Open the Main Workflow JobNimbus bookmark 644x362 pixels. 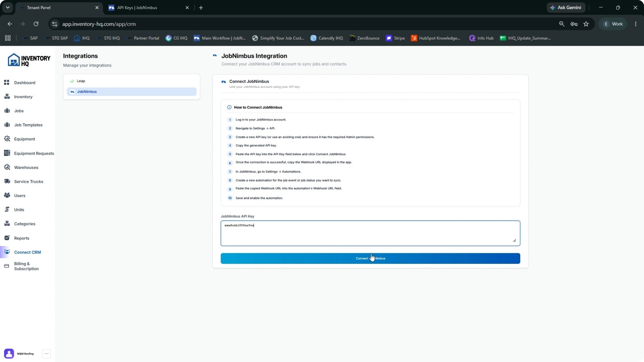click(220, 38)
